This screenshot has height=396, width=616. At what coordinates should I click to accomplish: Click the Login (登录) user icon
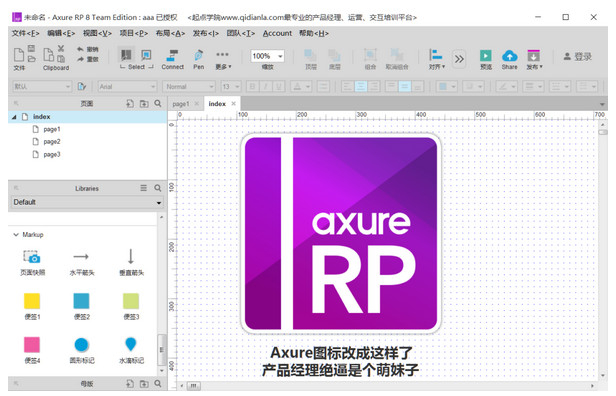[567, 57]
